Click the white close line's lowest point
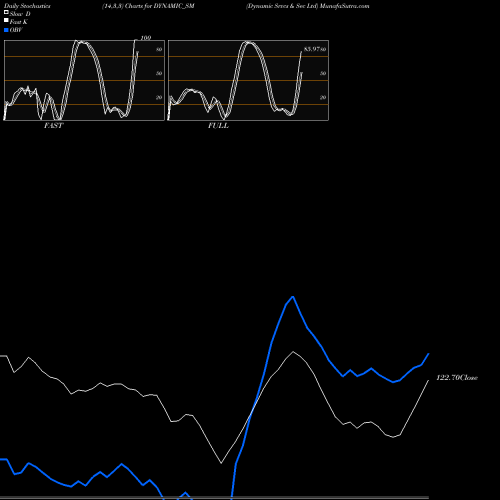 click(x=221, y=463)
